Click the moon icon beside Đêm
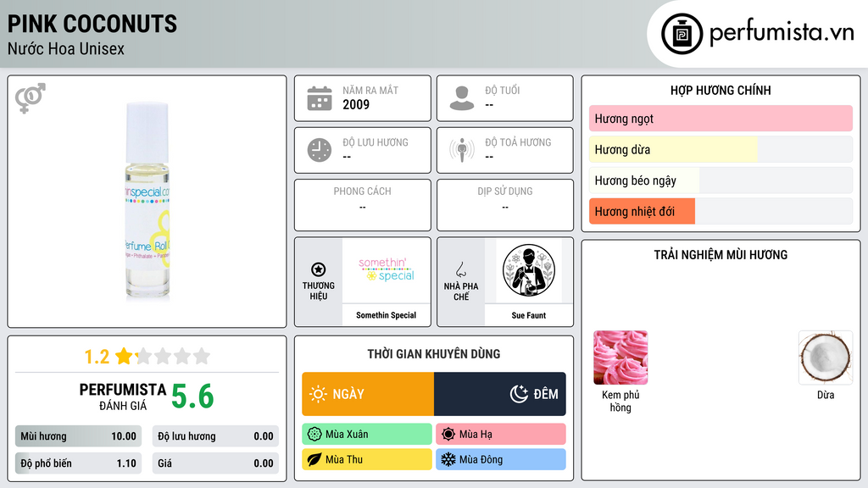868x488 pixels. (519, 394)
